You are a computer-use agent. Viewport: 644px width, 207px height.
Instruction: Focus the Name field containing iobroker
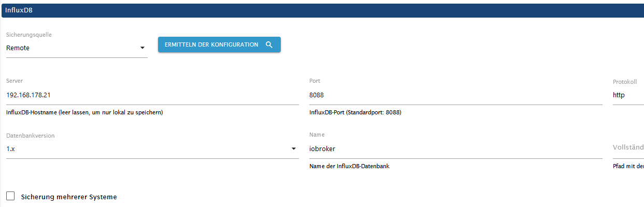(455, 149)
